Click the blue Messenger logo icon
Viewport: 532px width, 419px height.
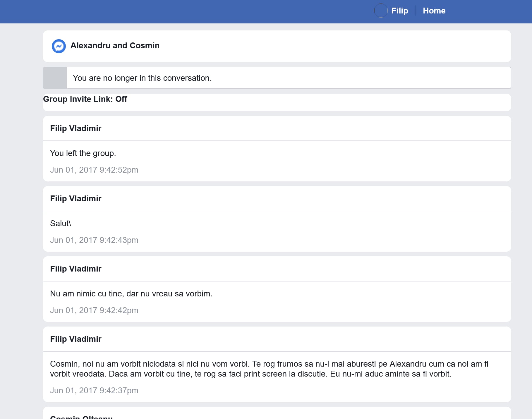(x=59, y=46)
